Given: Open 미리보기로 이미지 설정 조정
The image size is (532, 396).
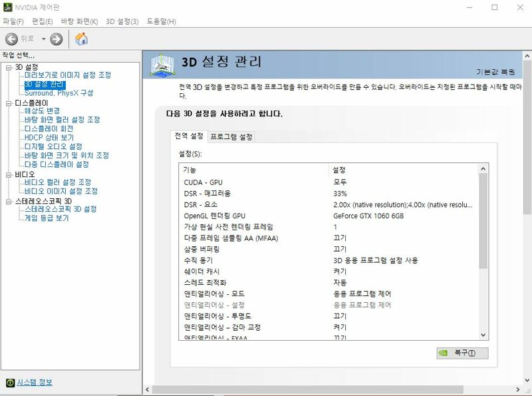Looking at the screenshot, I should (x=68, y=75).
